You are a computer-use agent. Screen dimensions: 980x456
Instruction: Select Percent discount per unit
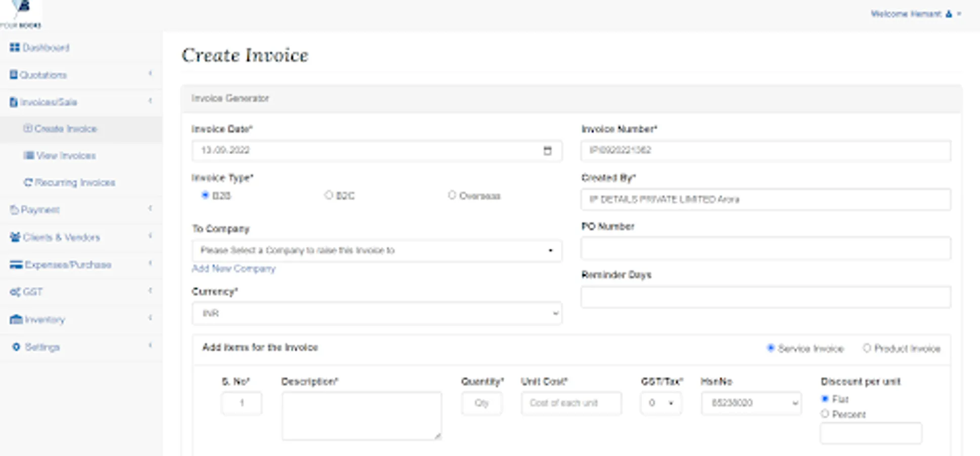pyautogui.click(x=825, y=414)
